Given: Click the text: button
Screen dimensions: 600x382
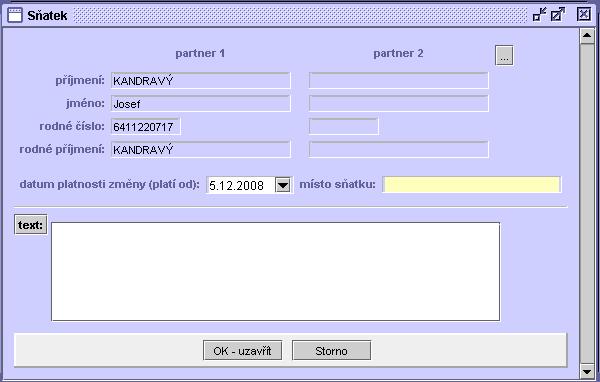Looking at the screenshot, I should pos(31,224).
